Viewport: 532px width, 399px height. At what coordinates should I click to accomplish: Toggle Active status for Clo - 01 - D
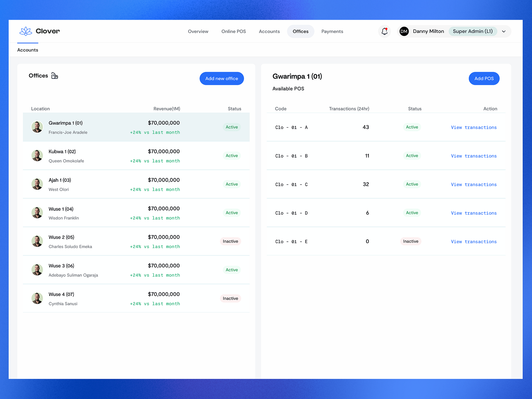pos(412,213)
